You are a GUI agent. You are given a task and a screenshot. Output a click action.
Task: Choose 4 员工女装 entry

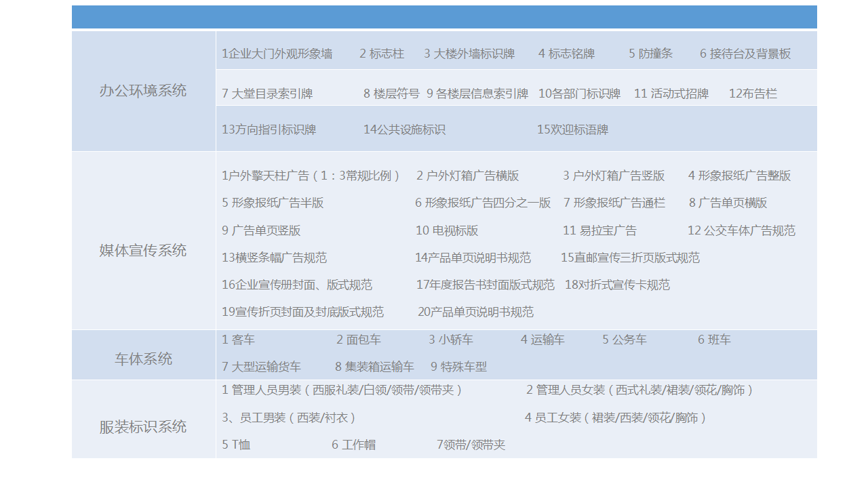(617, 418)
